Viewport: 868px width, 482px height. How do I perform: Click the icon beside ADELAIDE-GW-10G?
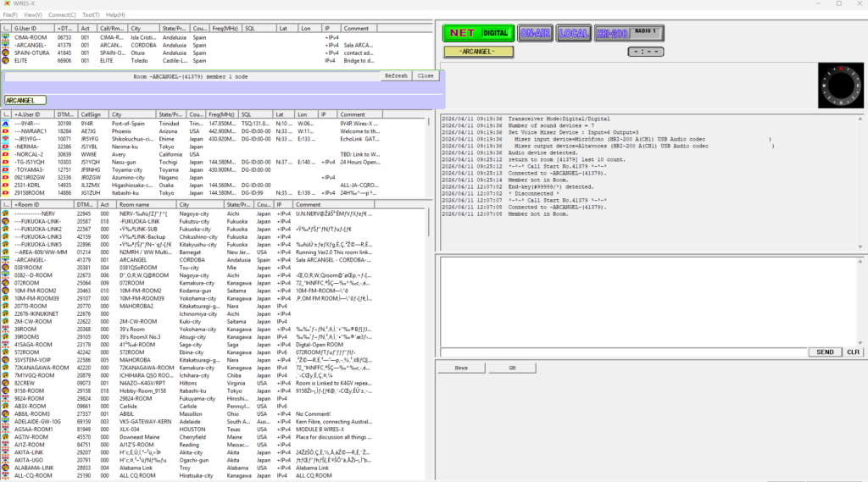[7, 421]
